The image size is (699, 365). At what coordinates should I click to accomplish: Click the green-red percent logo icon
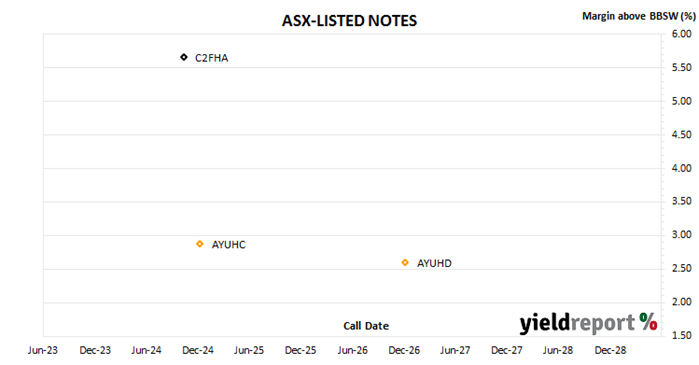648,321
